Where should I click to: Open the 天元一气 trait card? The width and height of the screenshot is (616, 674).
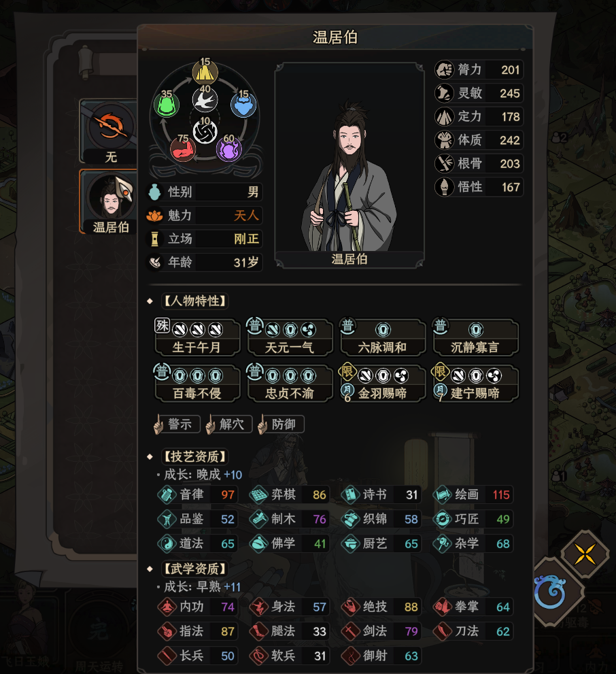click(x=290, y=337)
